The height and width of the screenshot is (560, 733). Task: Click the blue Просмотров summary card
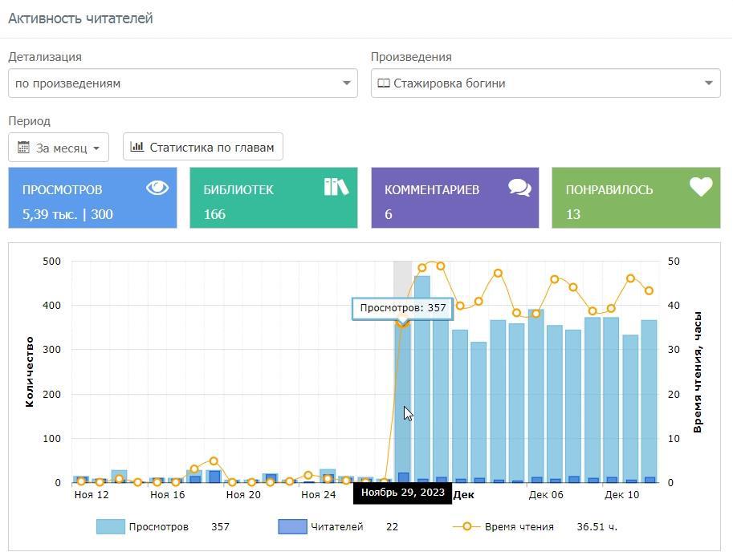(92, 198)
